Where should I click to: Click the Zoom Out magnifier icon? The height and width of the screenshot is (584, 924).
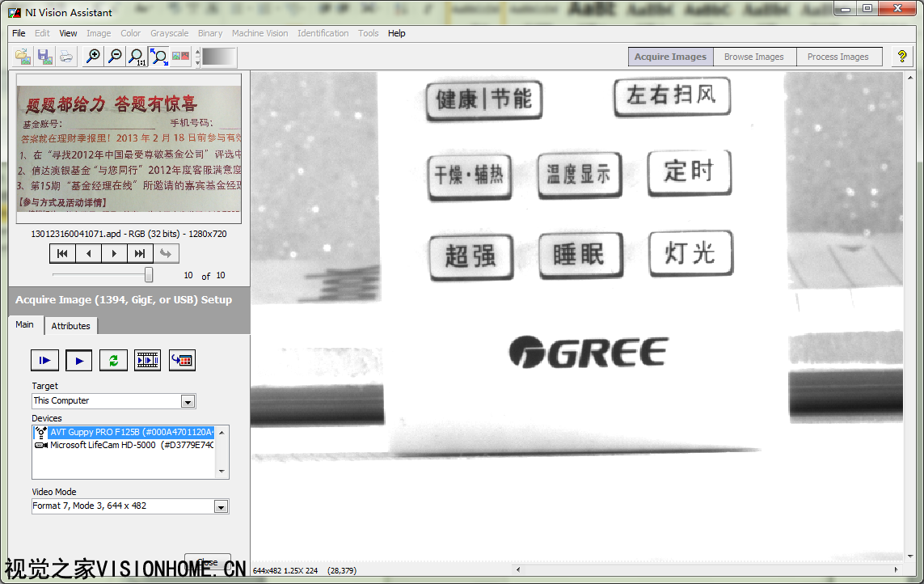pyautogui.click(x=116, y=57)
